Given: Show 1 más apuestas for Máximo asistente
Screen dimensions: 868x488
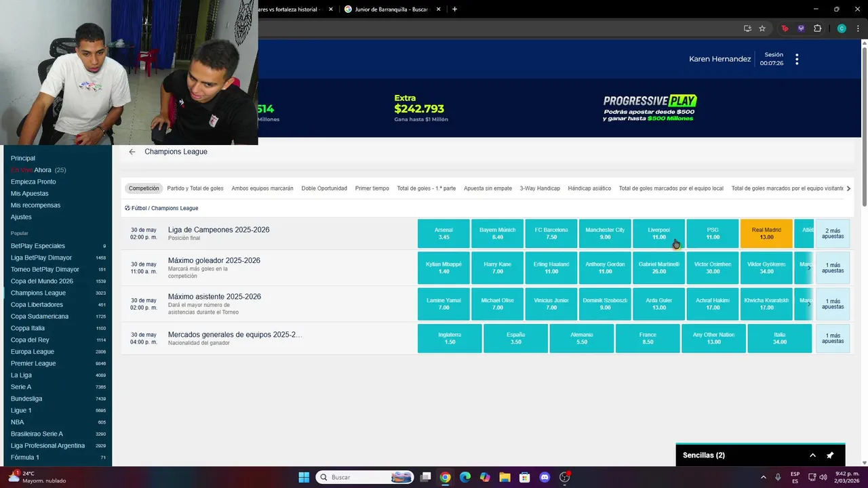Looking at the screenshot, I should (x=832, y=304).
